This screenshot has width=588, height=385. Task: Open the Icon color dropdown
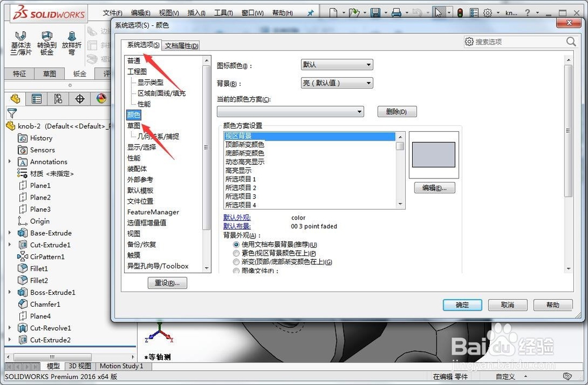pyautogui.click(x=337, y=65)
